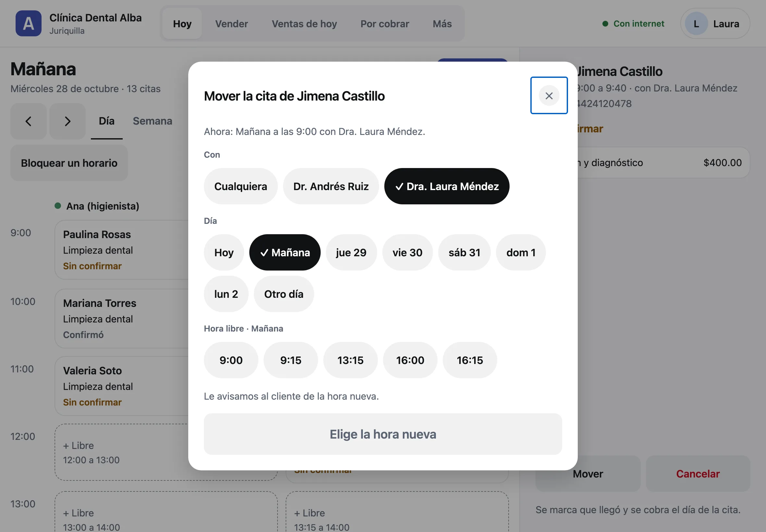
Task: Open the Otro día date picker
Action: coord(284,294)
